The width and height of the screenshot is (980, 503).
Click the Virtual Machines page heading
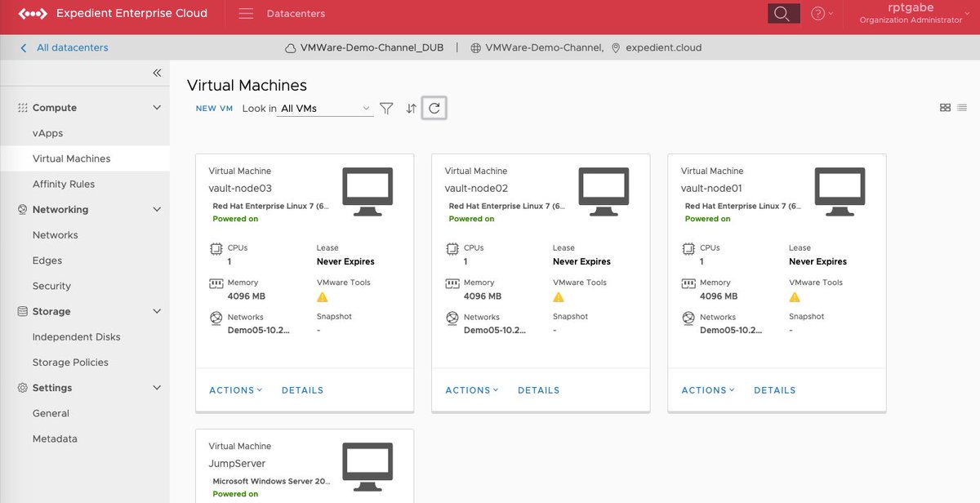[x=247, y=86]
